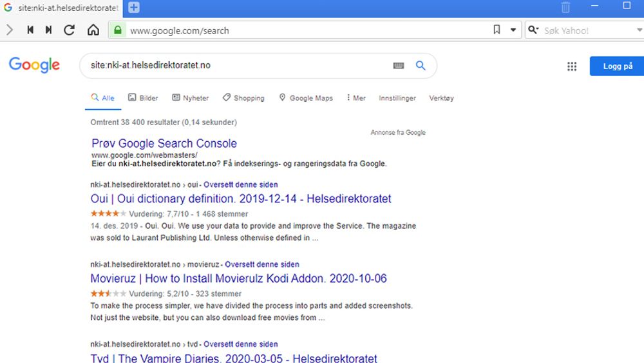
Task: Click the forward navigation arrow
Action: [x=10, y=30]
